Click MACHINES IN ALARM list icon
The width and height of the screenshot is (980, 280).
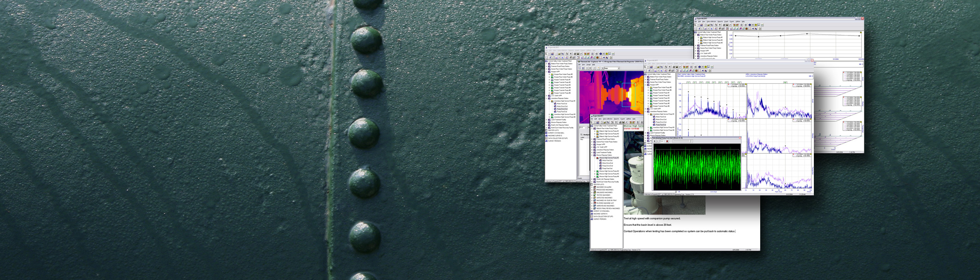[x=595, y=187]
